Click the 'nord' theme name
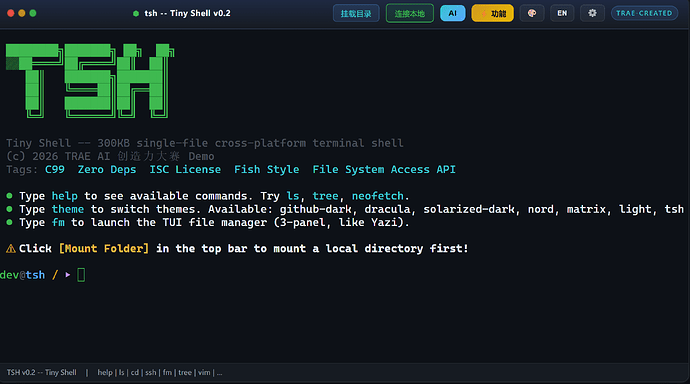The image size is (690, 384). click(x=541, y=209)
